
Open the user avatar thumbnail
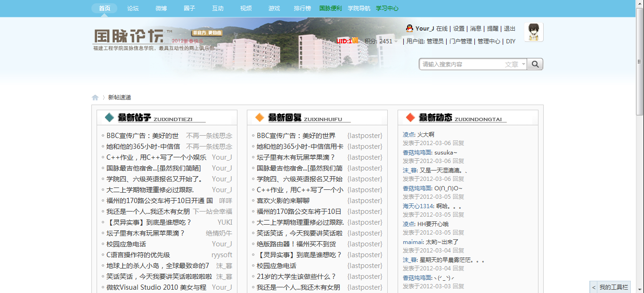[534, 32]
